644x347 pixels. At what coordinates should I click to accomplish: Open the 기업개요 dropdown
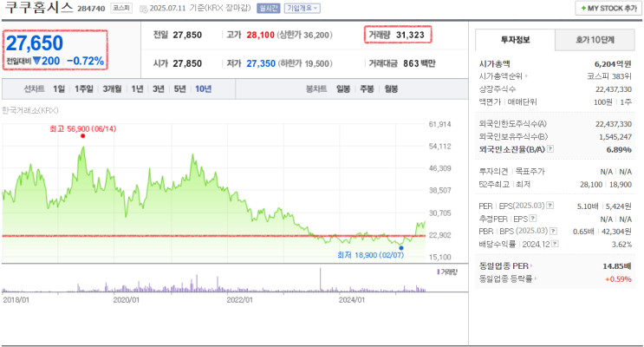302,8
